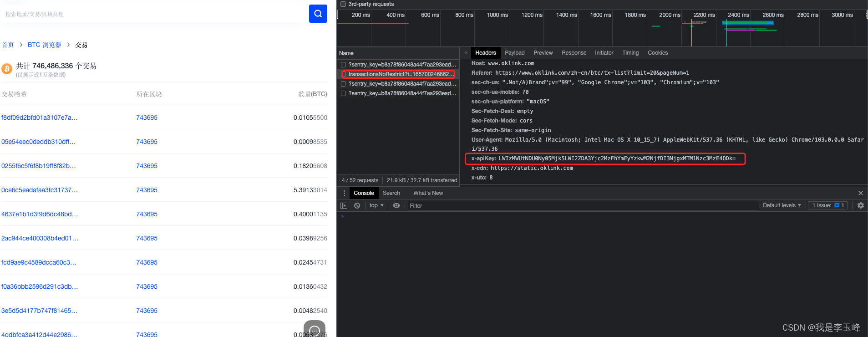Open block 743695 in the 4637e1b1 row

(x=147, y=214)
